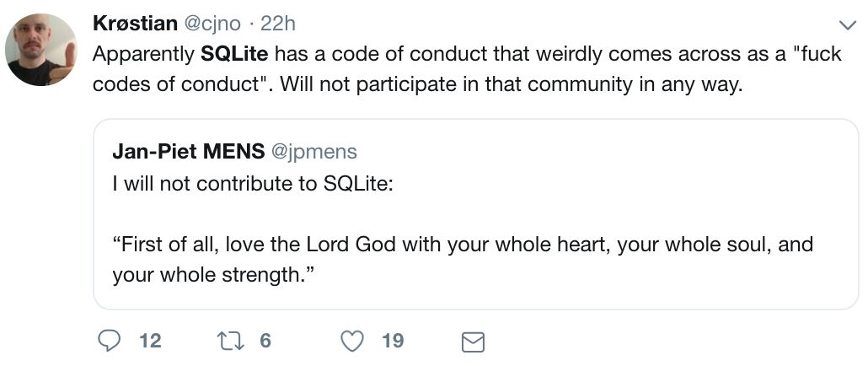Click the reply speech bubble icon
The height and width of the screenshot is (366, 868).
110,341
